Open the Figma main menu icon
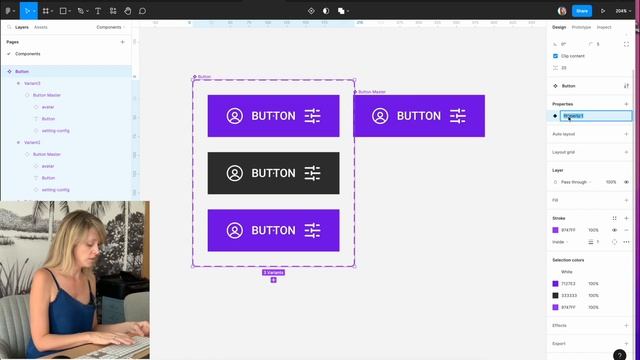This screenshot has width=640, height=360. pos(8,11)
